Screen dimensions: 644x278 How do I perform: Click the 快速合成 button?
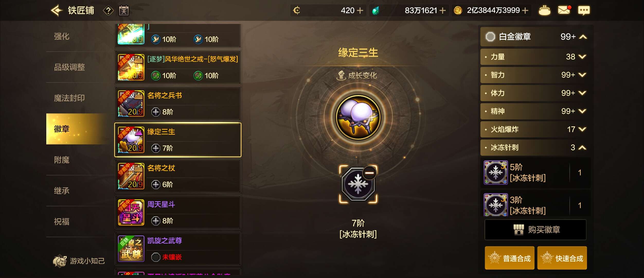click(x=562, y=258)
